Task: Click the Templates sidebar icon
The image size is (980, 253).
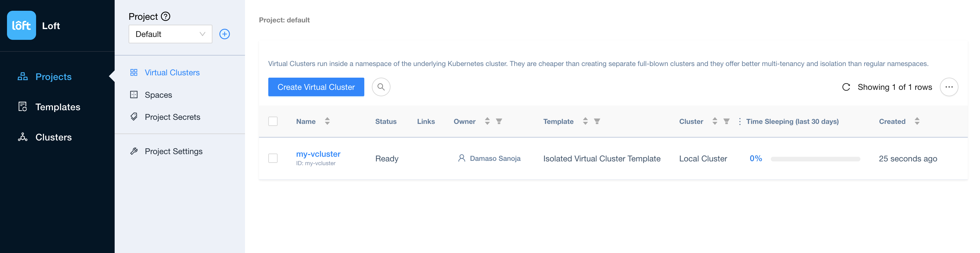Action: [x=23, y=107]
